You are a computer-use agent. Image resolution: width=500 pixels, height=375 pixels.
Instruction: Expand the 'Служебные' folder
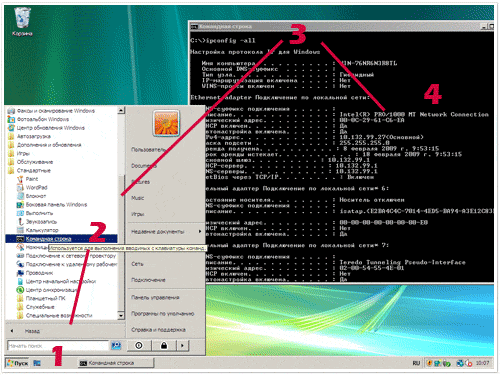click(36, 307)
